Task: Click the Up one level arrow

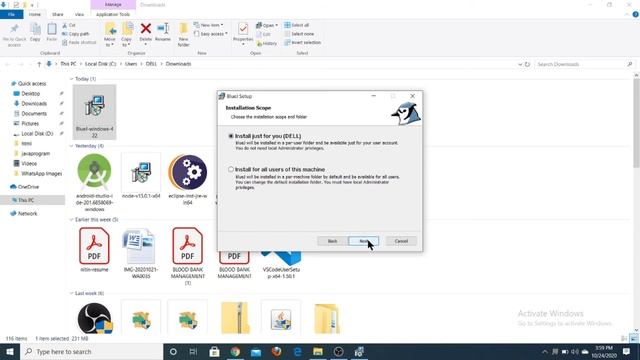Action: pos(39,64)
